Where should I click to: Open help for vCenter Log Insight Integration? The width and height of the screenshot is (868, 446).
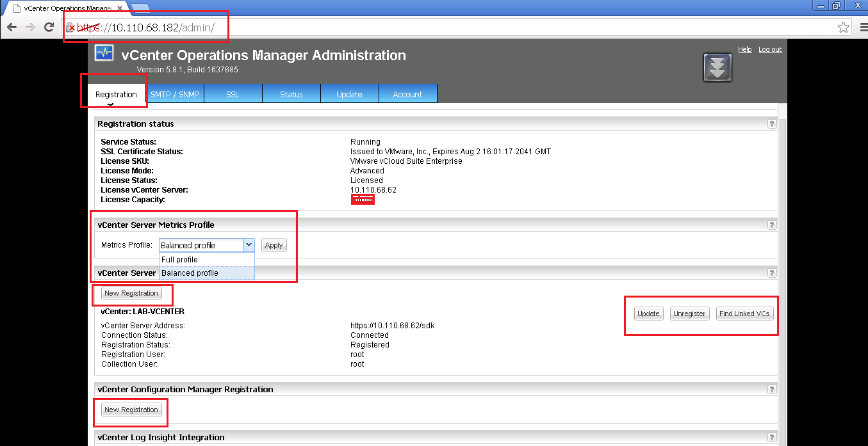(772, 438)
